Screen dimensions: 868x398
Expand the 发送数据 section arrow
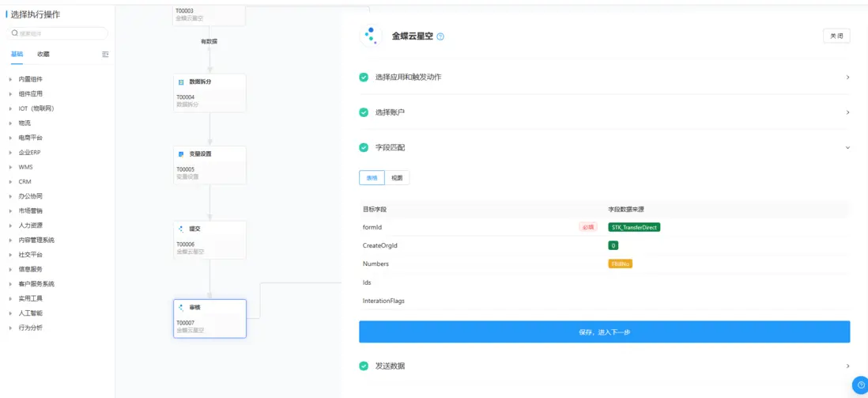point(847,366)
